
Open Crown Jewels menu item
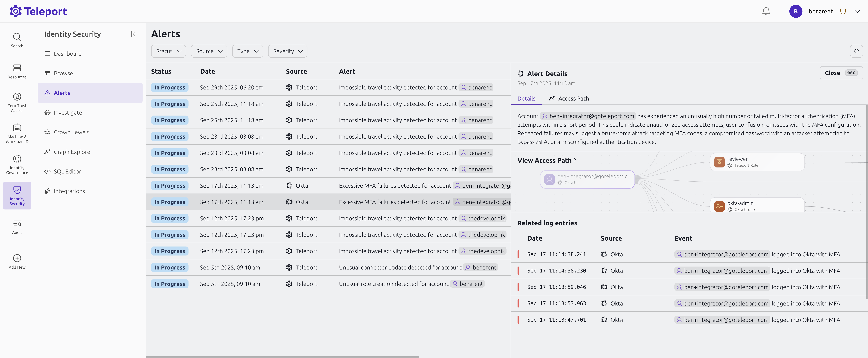[71, 132]
